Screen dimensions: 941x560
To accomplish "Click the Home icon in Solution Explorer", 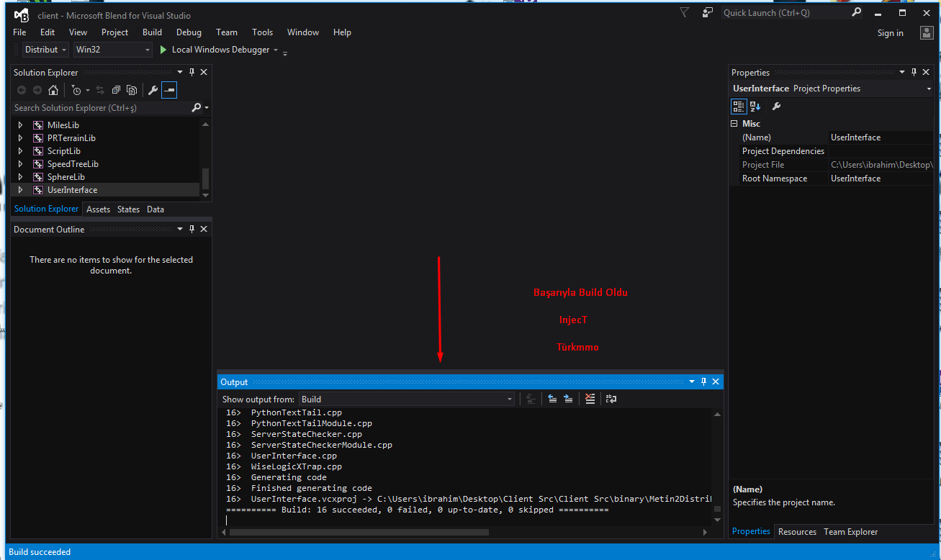I will [53, 90].
